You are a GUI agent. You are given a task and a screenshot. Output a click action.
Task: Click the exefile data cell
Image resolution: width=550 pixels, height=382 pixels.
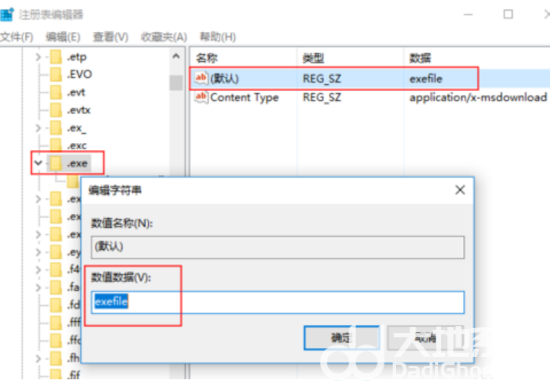click(x=426, y=79)
